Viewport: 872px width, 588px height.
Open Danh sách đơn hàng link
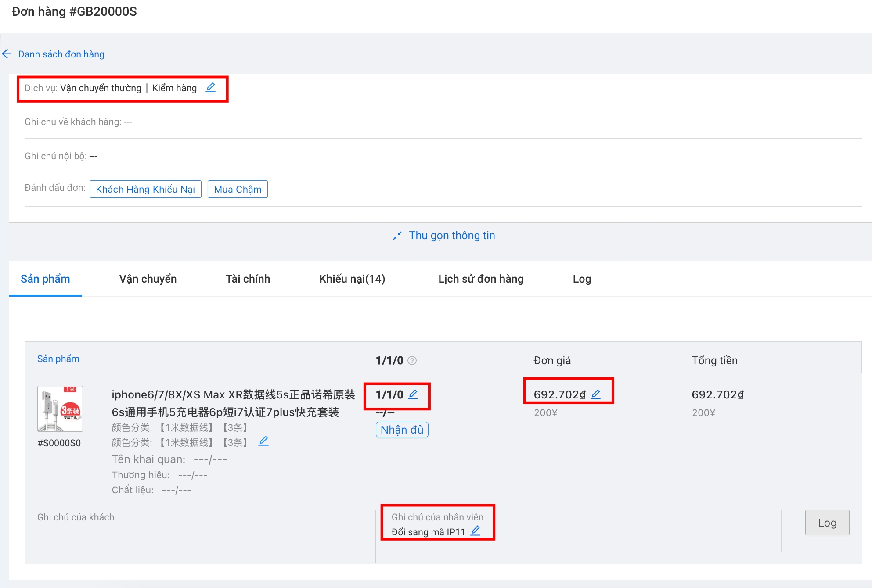click(61, 54)
